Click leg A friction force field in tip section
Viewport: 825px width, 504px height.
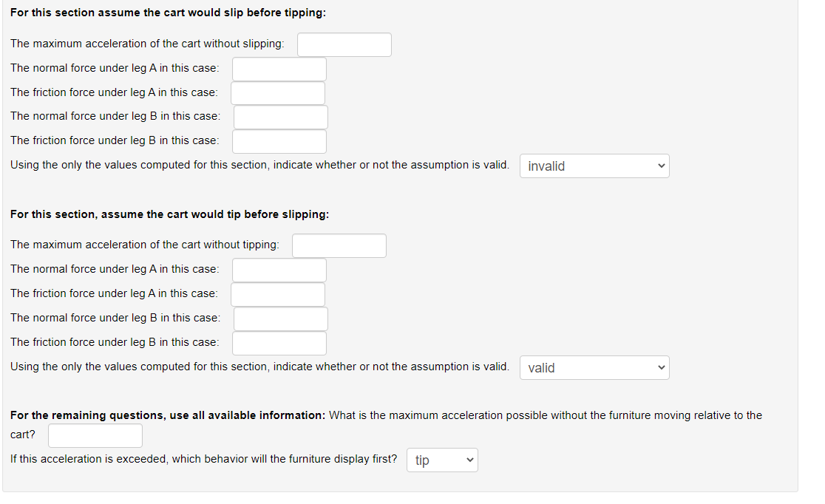(x=278, y=294)
